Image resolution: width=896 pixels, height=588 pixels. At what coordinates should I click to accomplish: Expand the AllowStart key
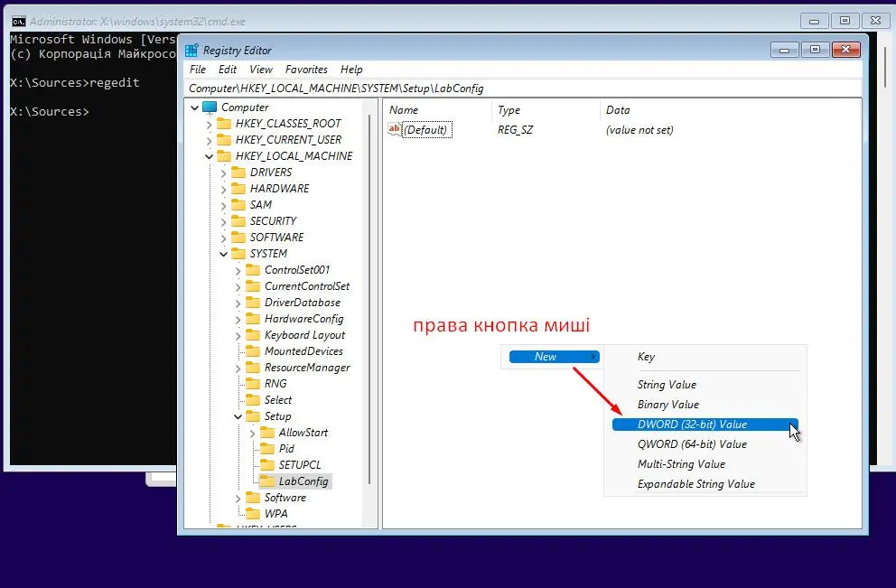(253, 434)
